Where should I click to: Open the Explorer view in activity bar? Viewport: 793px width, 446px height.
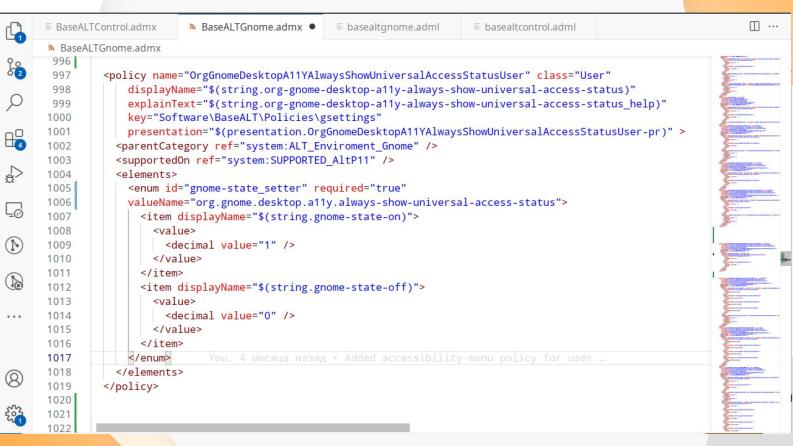(x=14, y=32)
